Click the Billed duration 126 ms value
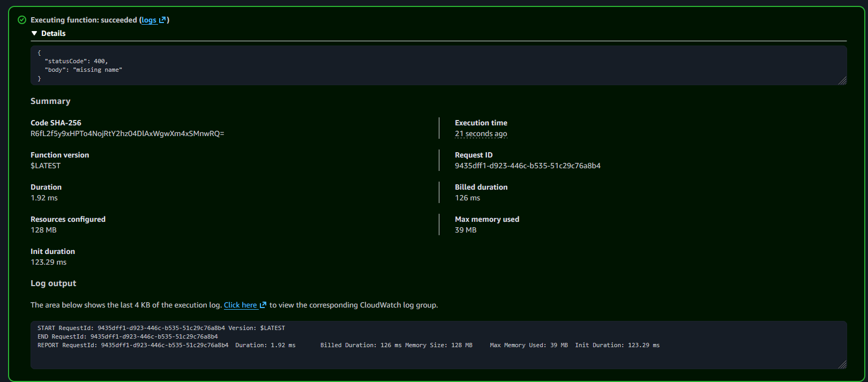The height and width of the screenshot is (382, 868). click(x=467, y=198)
